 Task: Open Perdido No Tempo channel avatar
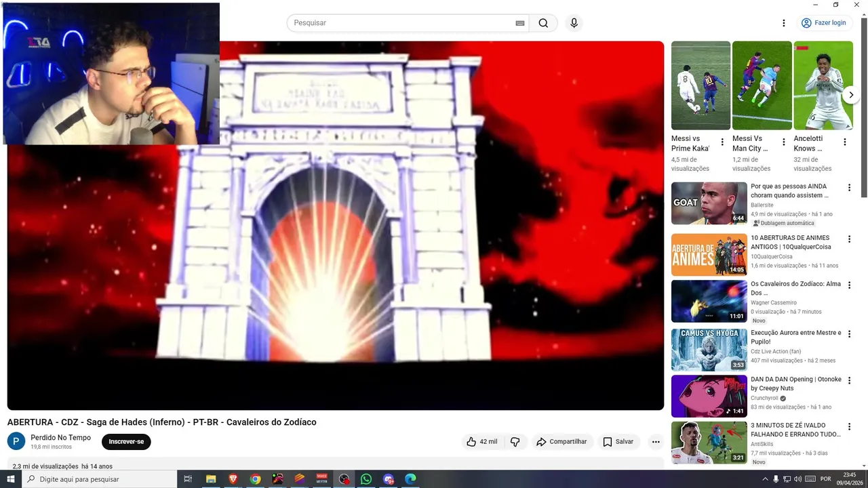[x=16, y=441]
